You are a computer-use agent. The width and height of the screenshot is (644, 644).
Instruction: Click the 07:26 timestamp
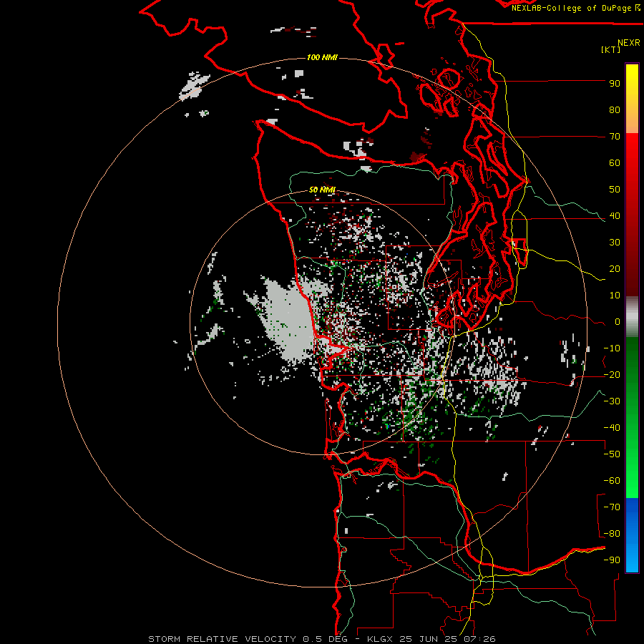tap(479, 639)
